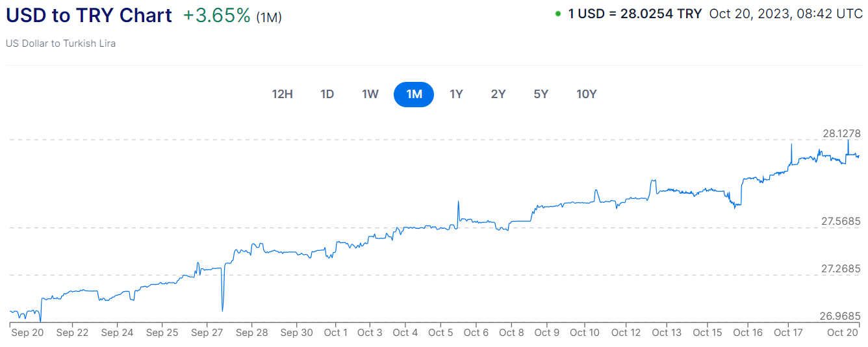The width and height of the screenshot is (868, 347).
Task: Switch to the 2Y time range
Action: click(x=498, y=94)
